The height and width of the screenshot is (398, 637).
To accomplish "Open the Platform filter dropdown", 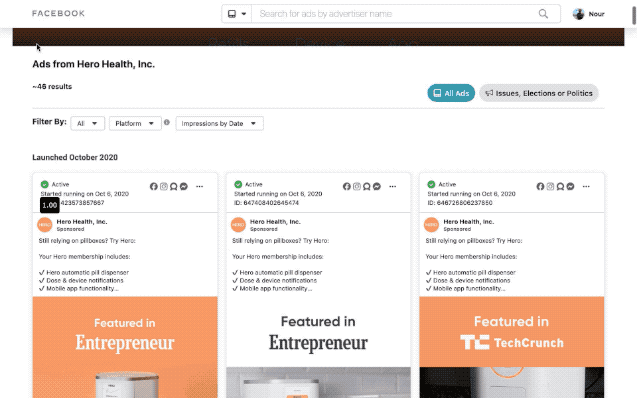I will click(x=135, y=123).
